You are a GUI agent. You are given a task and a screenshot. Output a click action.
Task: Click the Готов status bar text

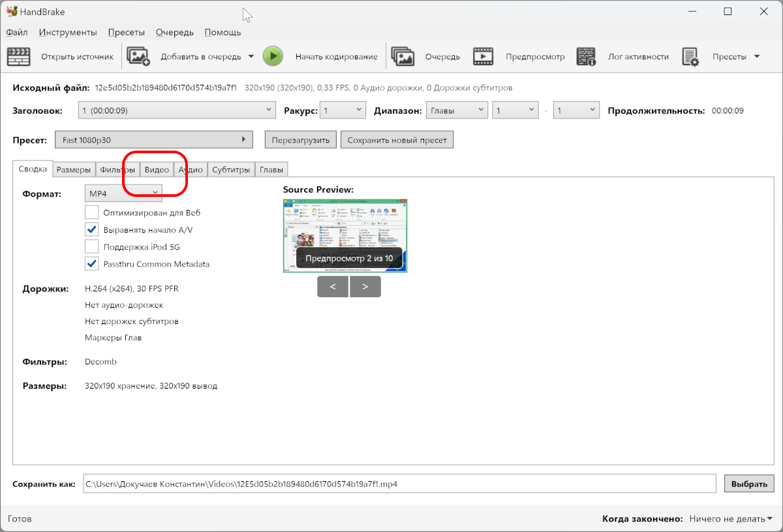20,519
